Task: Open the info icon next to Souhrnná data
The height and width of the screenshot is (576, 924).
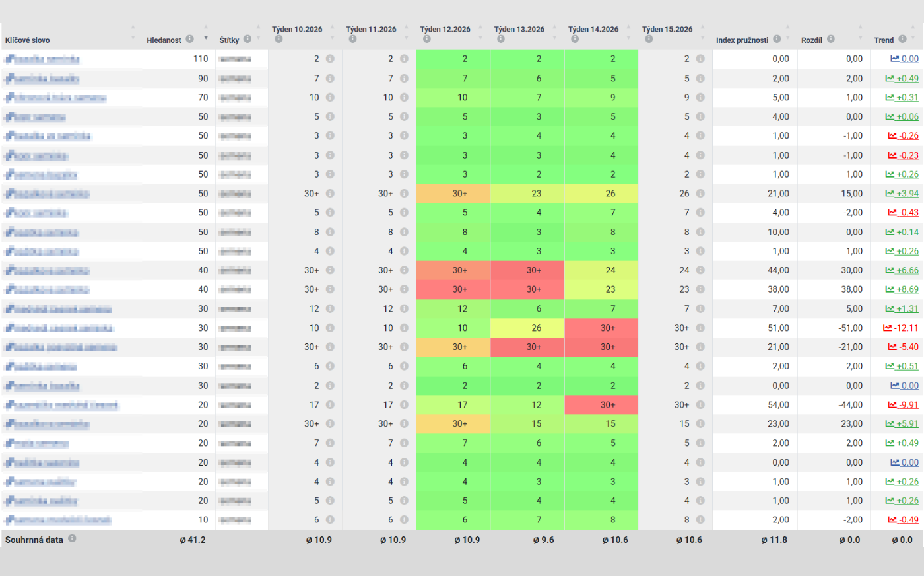Action: [72, 538]
